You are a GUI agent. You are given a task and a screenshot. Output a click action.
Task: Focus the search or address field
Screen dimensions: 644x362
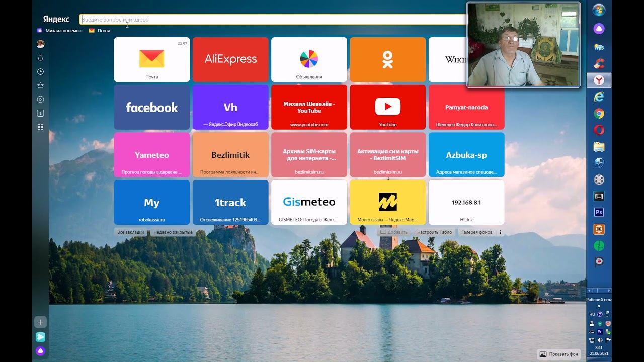(x=273, y=20)
